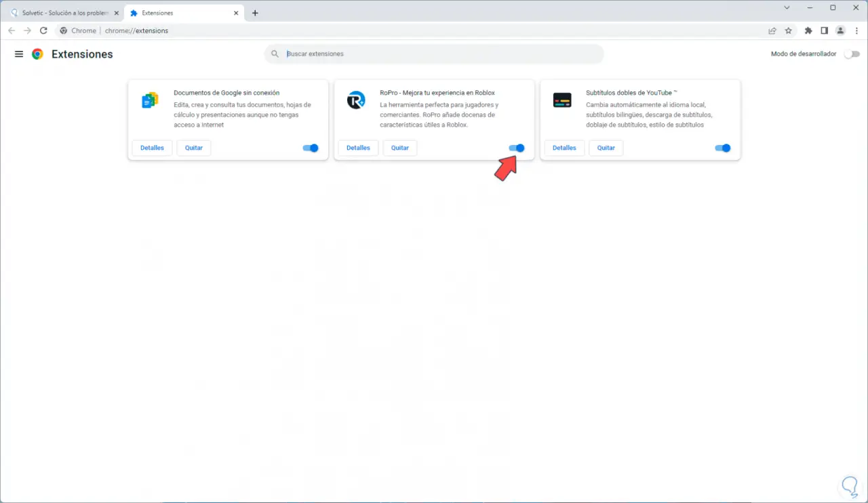Viewport: 868px width, 503px height.
Task: Click the Extensiones page heading
Action: [x=82, y=54]
